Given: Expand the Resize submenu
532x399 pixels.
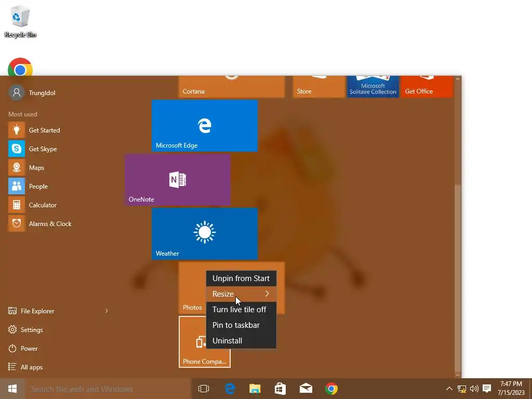Looking at the screenshot, I should [241, 294].
